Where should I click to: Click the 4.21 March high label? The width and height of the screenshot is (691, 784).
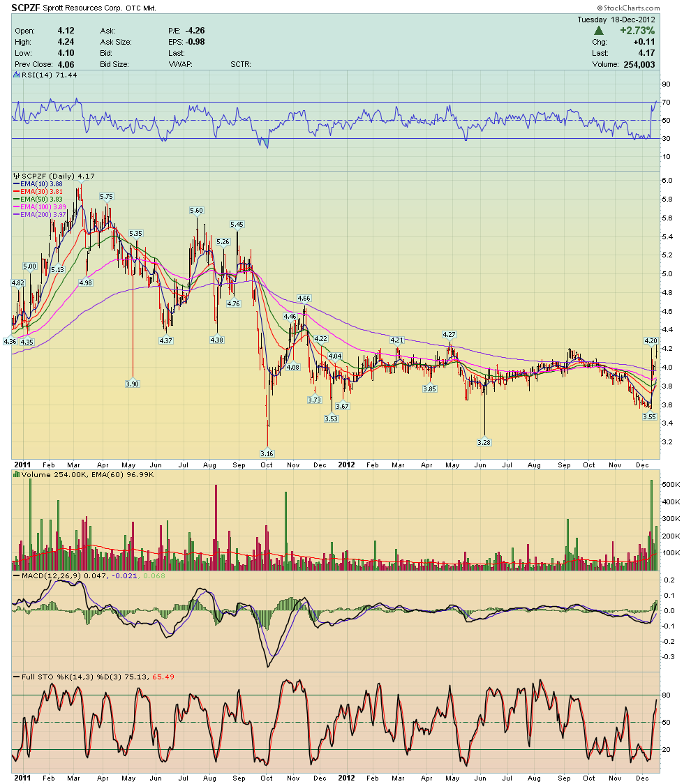[396, 340]
